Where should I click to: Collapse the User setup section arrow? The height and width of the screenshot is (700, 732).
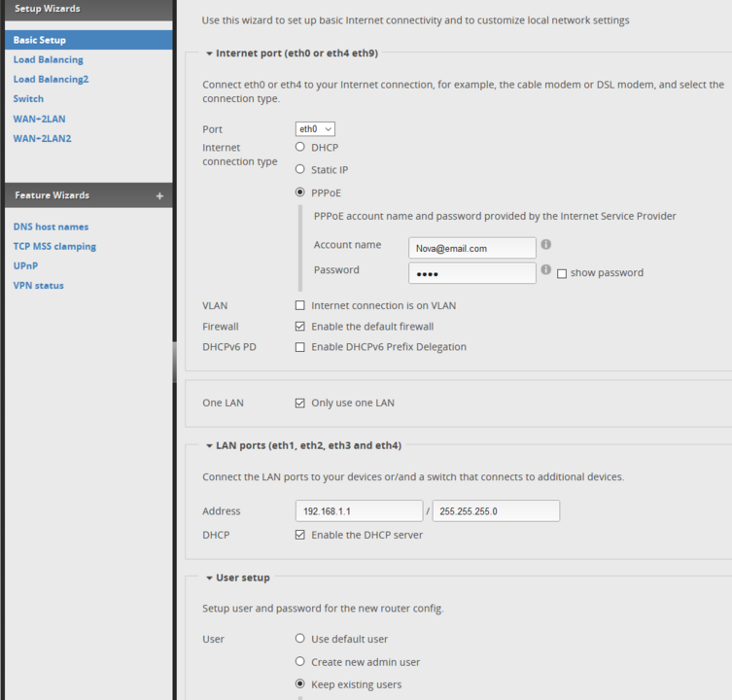(209, 578)
